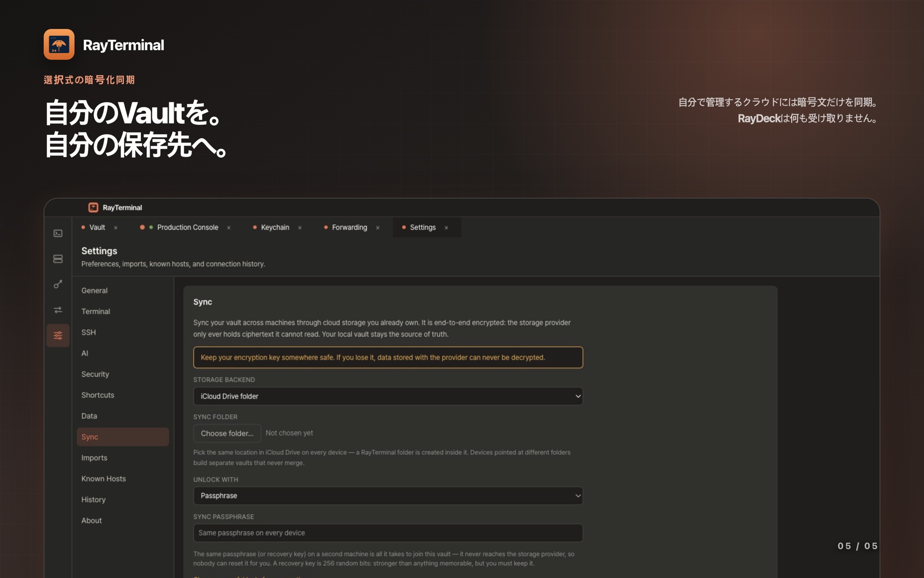Switch to the Forwarding tab
Screen dimensions: 924x578
tap(349, 227)
